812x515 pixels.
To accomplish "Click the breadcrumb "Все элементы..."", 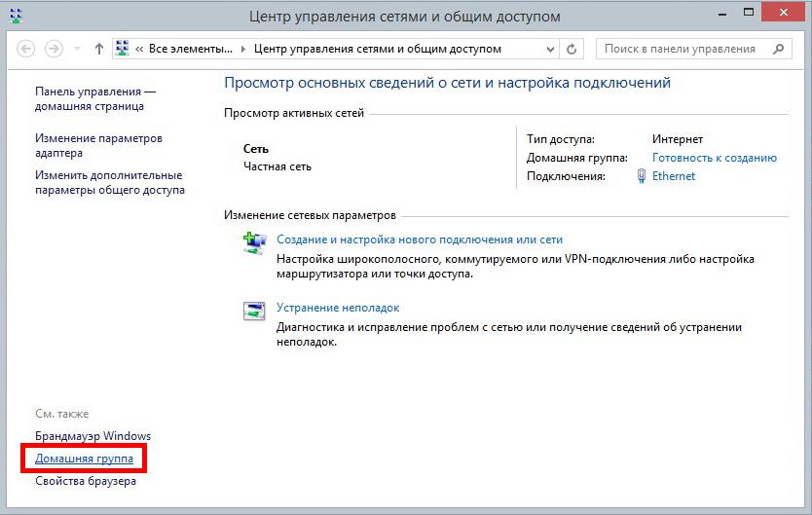I will (x=191, y=49).
